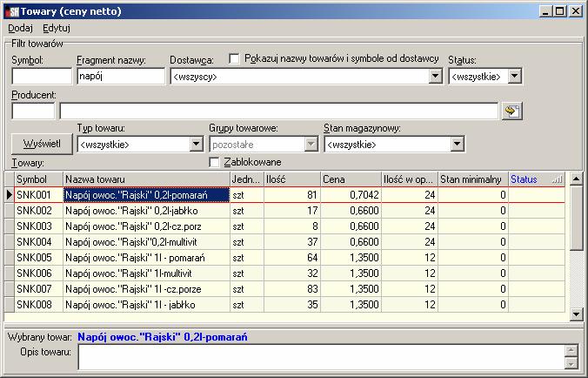Select the row selector for SNK001
This screenshot has width=588, height=378.
(x=10, y=195)
